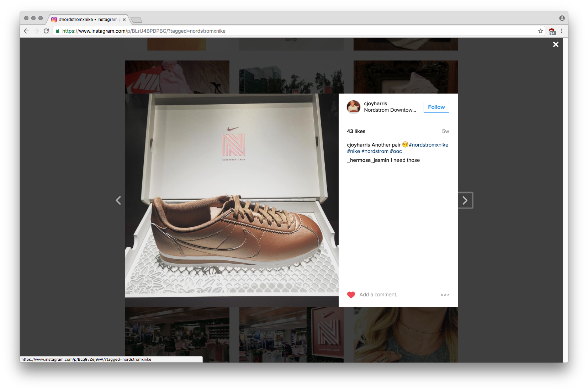Click the Follow button for cjoyharris
This screenshot has width=588, height=391.
tap(436, 107)
